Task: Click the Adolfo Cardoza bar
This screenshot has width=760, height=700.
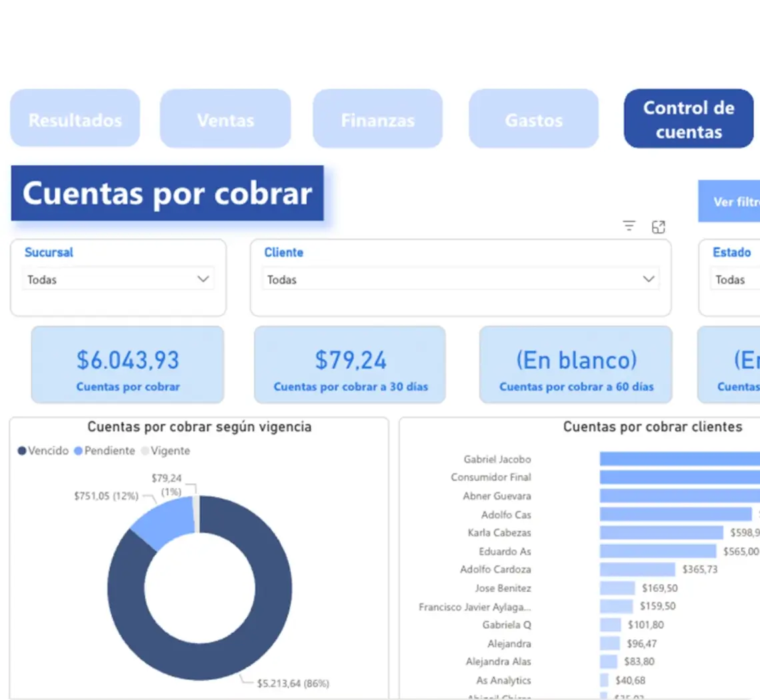Action: (637, 569)
